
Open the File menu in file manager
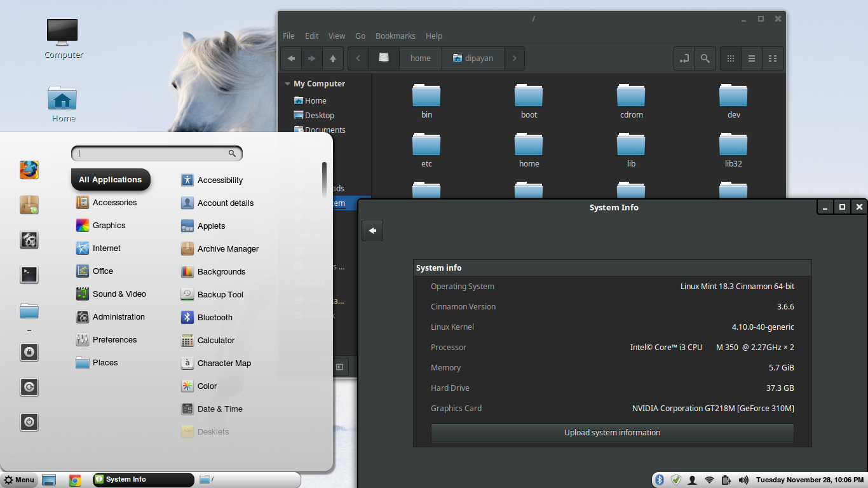288,36
